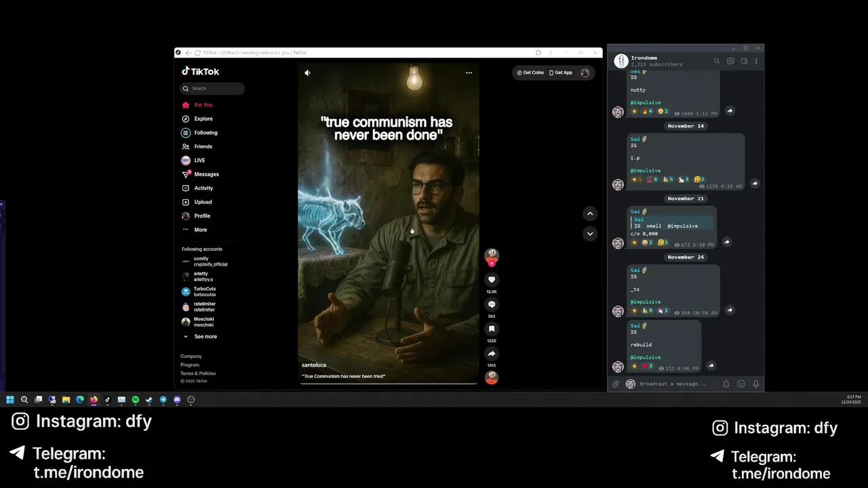Forward the 'i.p' post
The height and width of the screenshot is (488, 868).
(x=755, y=184)
